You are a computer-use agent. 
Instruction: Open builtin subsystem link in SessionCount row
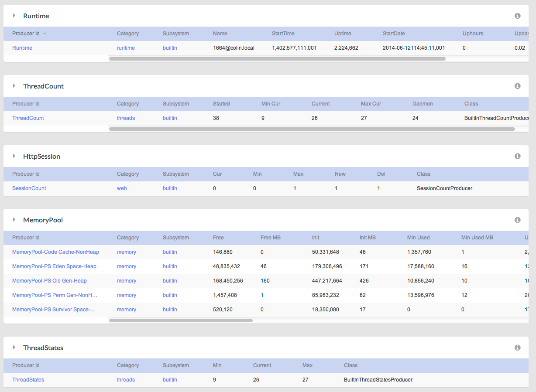(170, 188)
